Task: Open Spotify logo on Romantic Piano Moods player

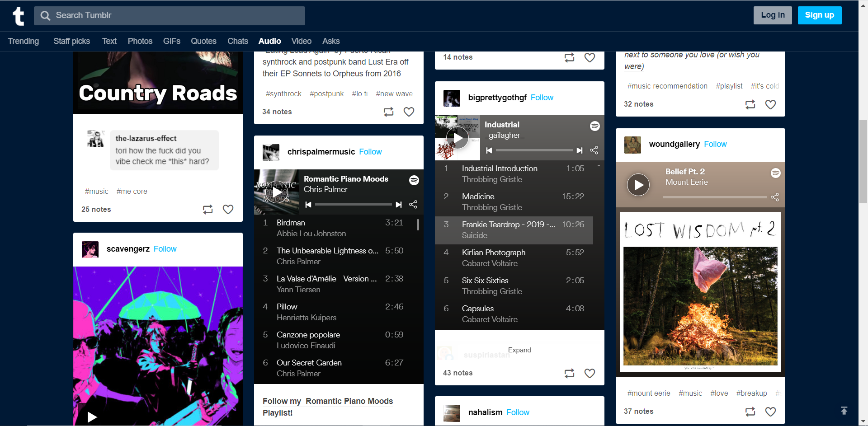Action: coord(414,180)
